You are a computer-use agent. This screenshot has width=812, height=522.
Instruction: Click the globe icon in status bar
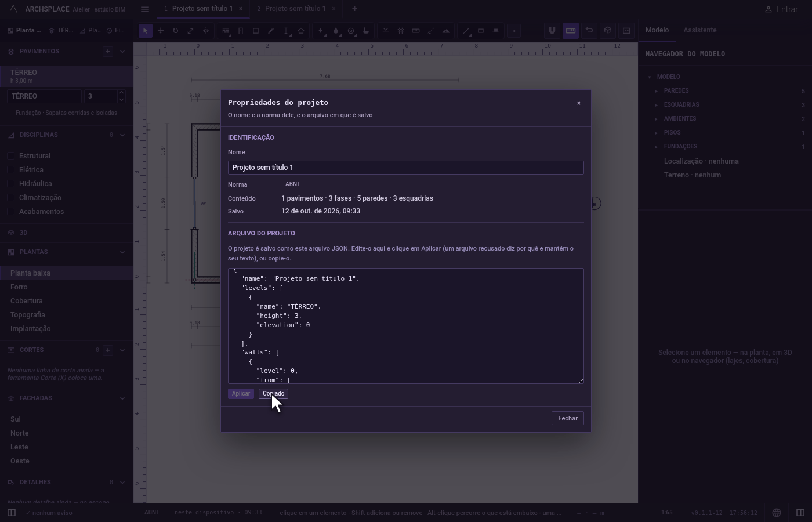tap(777, 513)
